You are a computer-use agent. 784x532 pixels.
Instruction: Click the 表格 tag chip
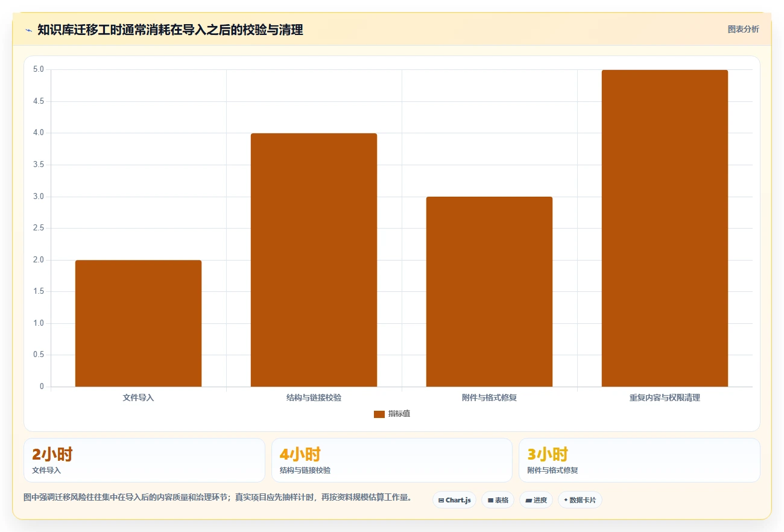click(x=498, y=500)
